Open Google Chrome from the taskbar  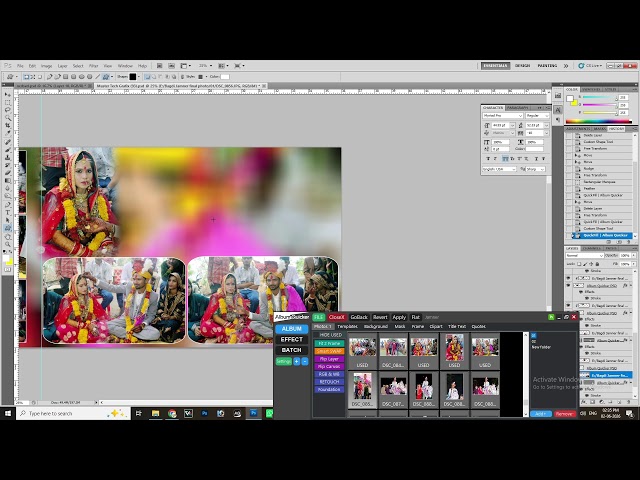pos(172,413)
